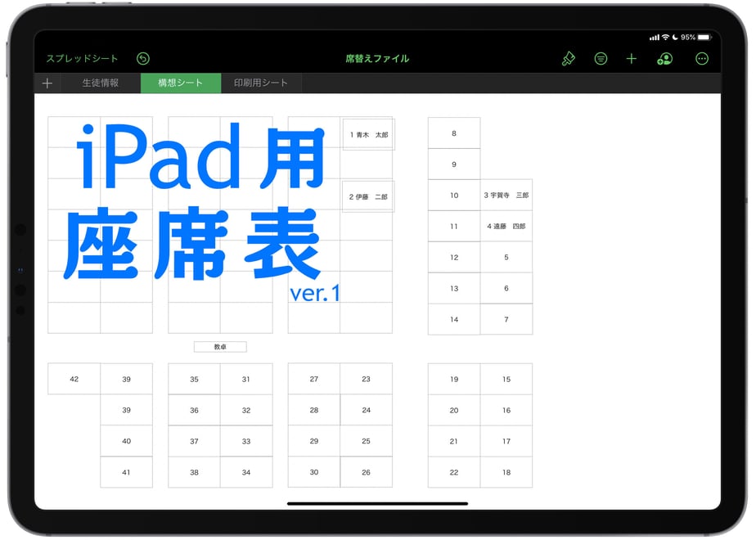Tap the document title 席替えファイル
The image size is (756, 540).
tap(377, 59)
